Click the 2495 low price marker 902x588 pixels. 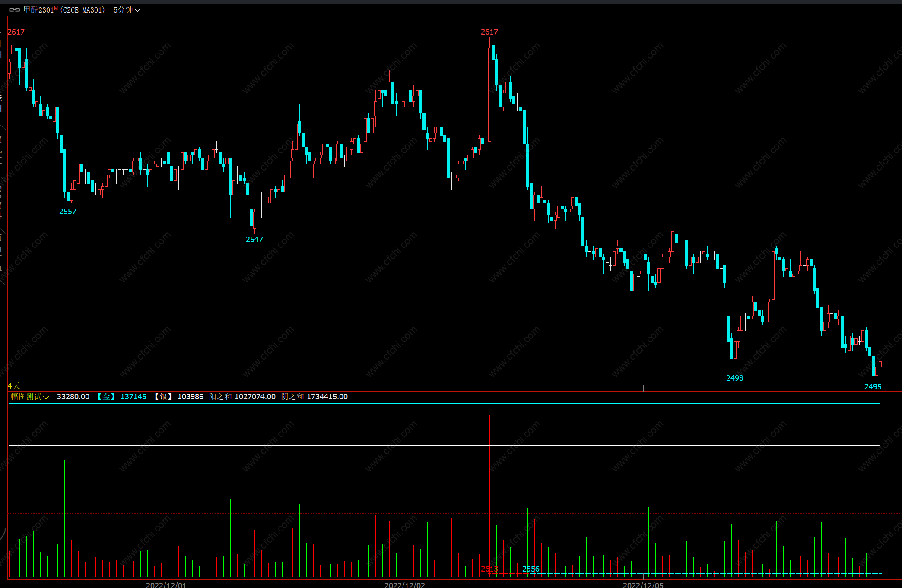(873, 387)
